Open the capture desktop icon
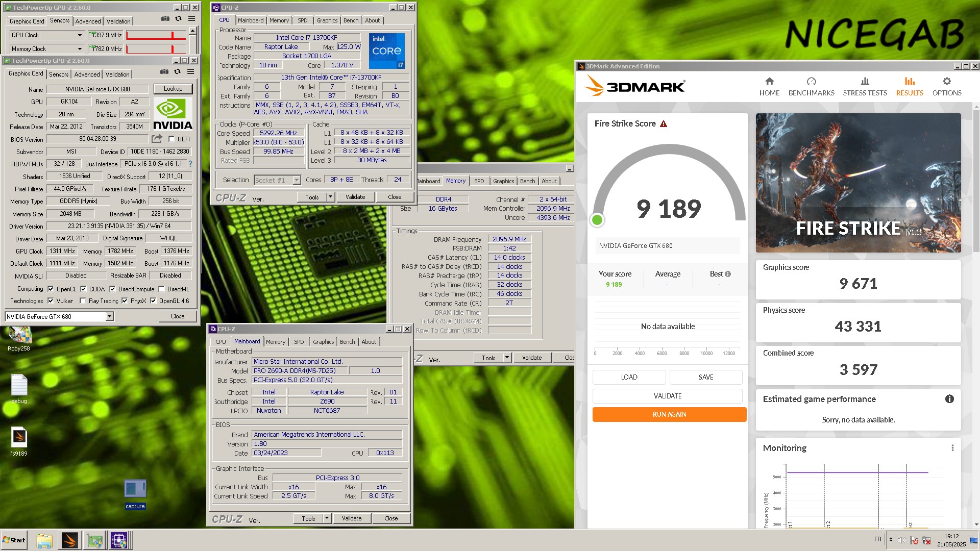The width and height of the screenshot is (980, 551). [135, 494]
